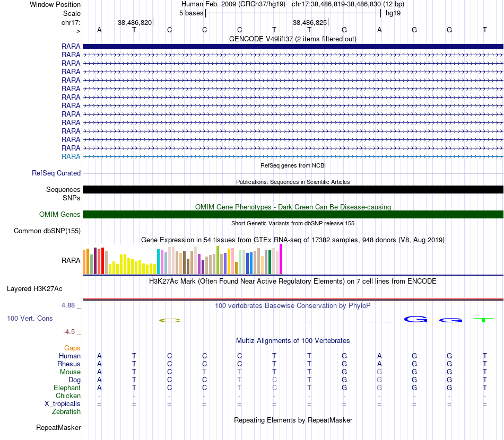Click the RARA label beside the GTEx bar chart
504x440 pixels.
point(71,260)
